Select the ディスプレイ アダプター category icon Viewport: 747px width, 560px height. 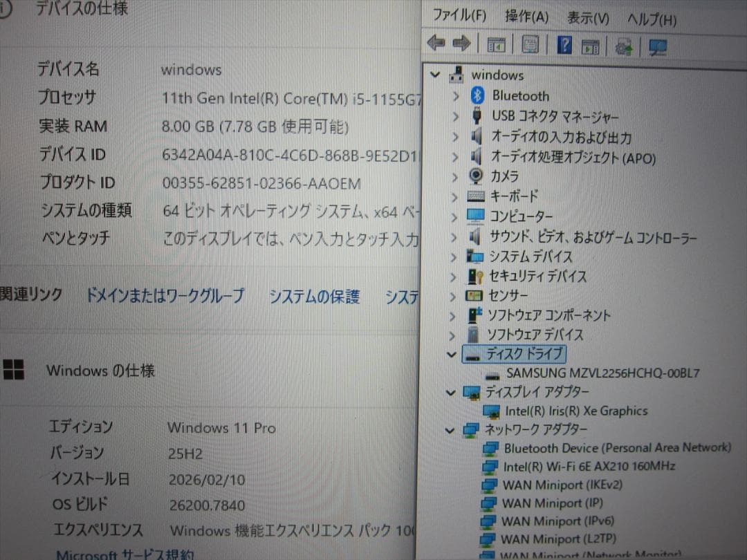[471, 393]
